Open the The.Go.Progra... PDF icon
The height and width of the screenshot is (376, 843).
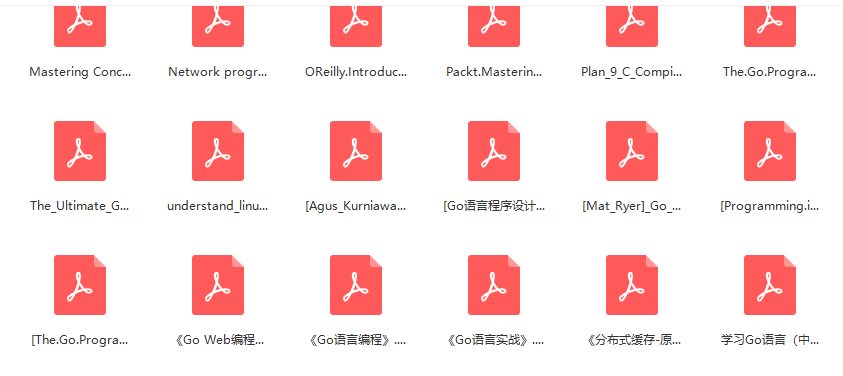(x=770, y=26)
